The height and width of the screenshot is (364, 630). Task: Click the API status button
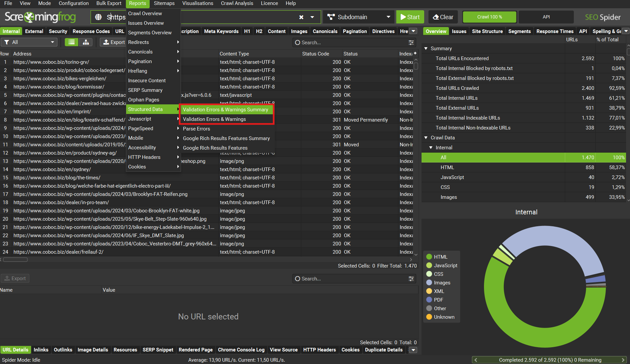tap(546, 17)
